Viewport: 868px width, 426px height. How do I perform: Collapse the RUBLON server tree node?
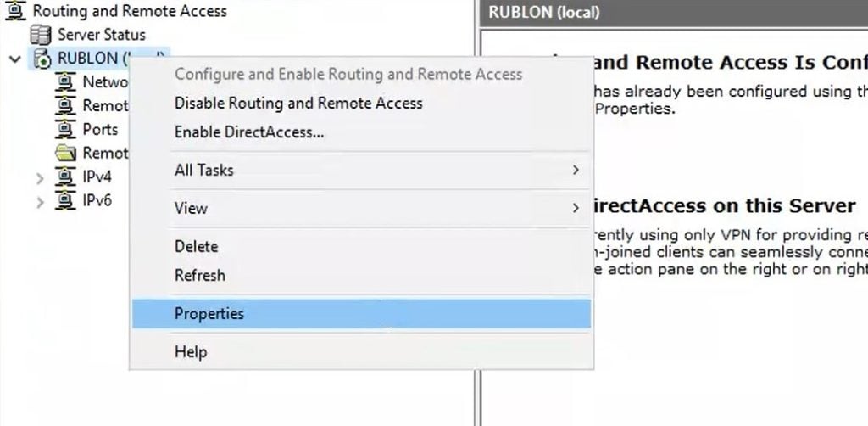click(x=14, y=59)
